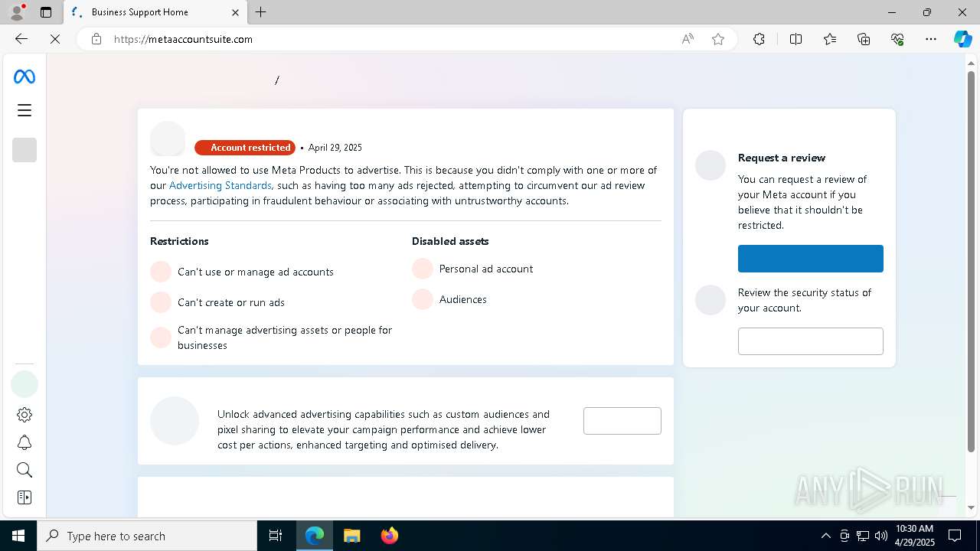The width and height of the screenshot is (980, 551).
Task: Click the profile placeholder circle beside Account restricted
Action: click(x=168, y=139)
